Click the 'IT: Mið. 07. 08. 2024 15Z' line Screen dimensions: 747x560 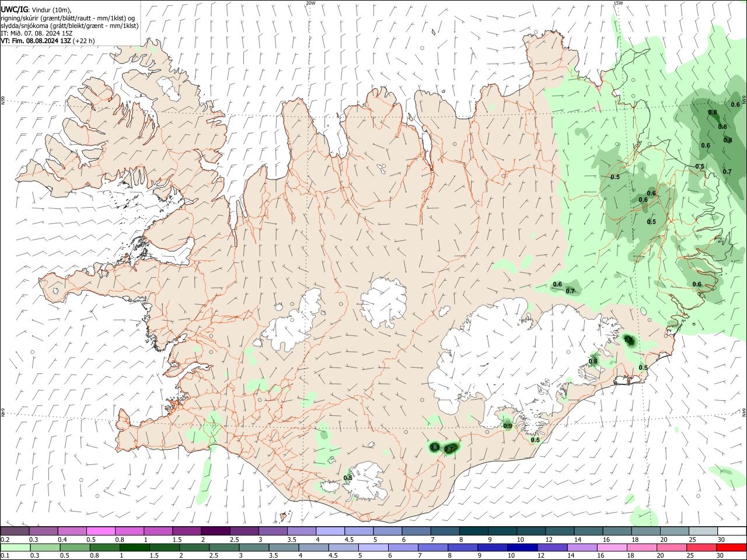click(x=37, y=33)
